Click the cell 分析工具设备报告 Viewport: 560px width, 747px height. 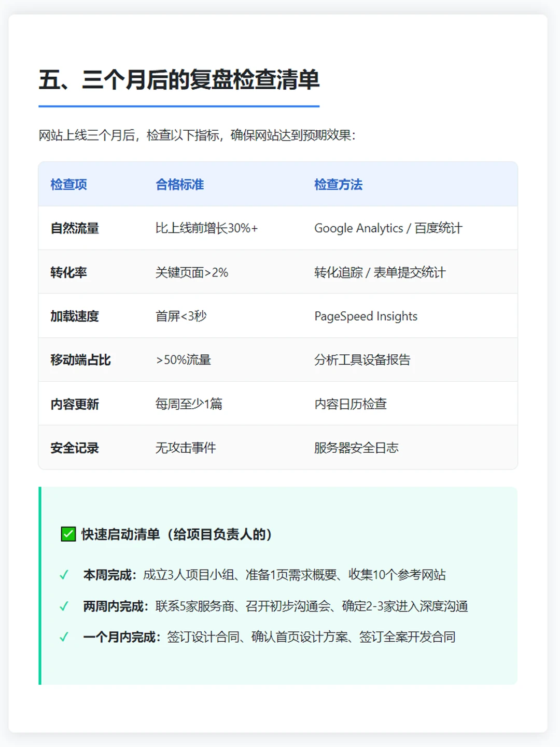click(362, 360)
